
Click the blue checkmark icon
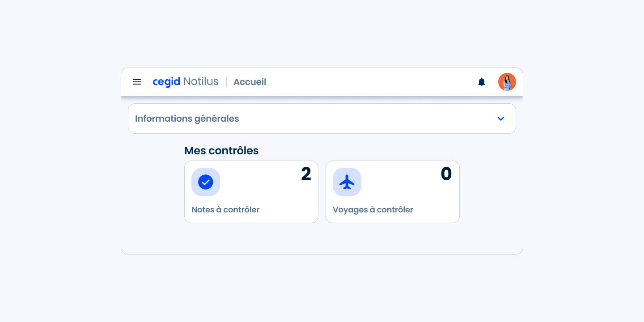(206, 182)
